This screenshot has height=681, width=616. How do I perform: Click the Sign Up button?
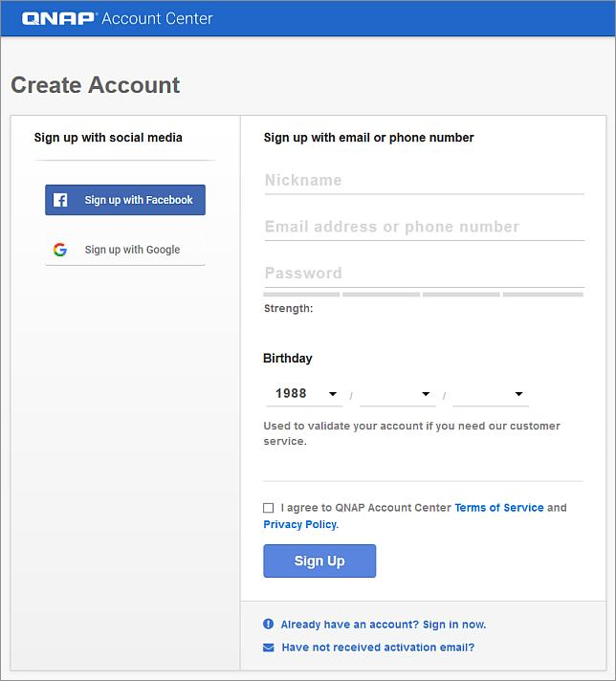tap(319, 560)
